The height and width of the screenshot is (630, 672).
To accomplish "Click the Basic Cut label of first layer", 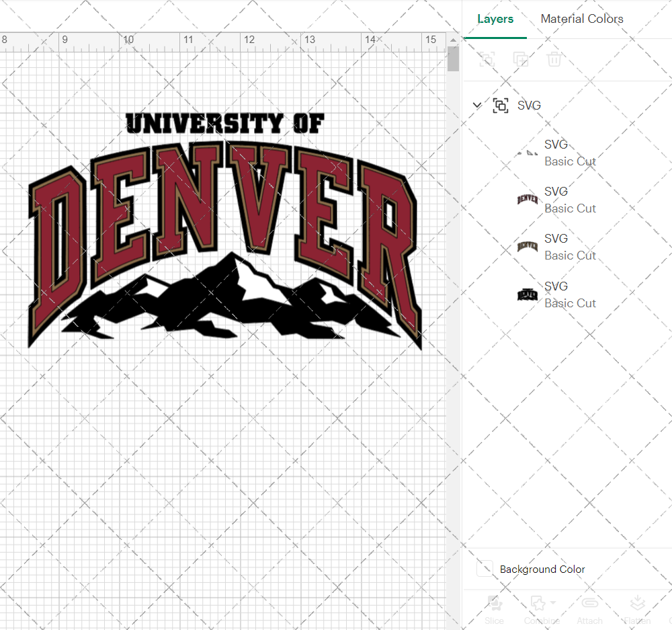I will pos(570,161).
